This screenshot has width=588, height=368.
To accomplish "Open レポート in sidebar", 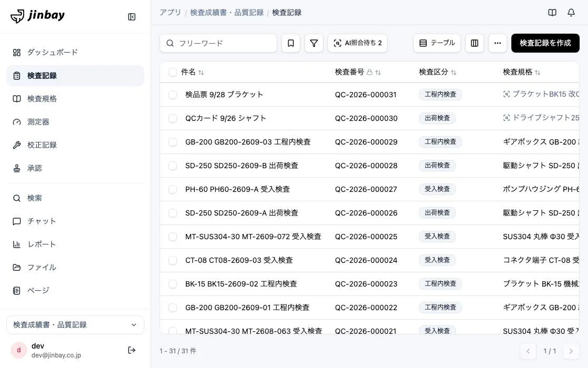I will tap(76, 244).
